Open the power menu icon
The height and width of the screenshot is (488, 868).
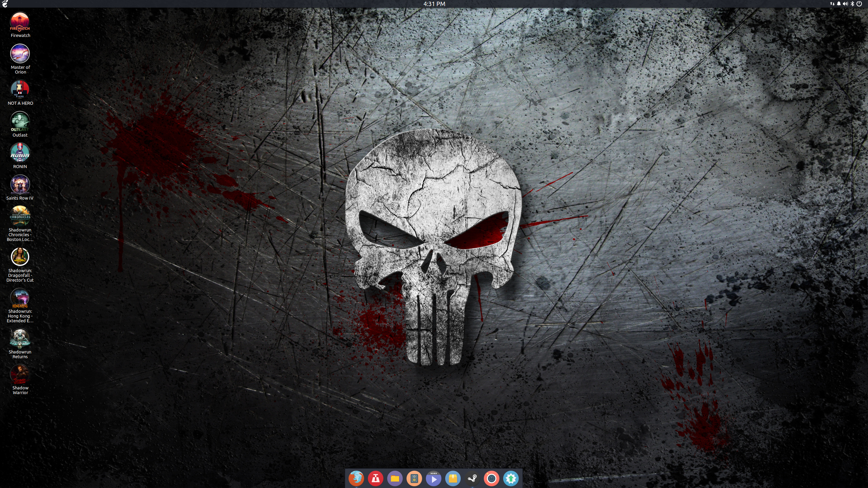point(859,4)
